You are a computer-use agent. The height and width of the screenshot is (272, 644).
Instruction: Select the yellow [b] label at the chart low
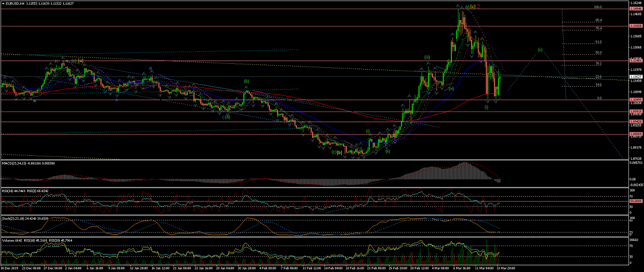point(340,152)
